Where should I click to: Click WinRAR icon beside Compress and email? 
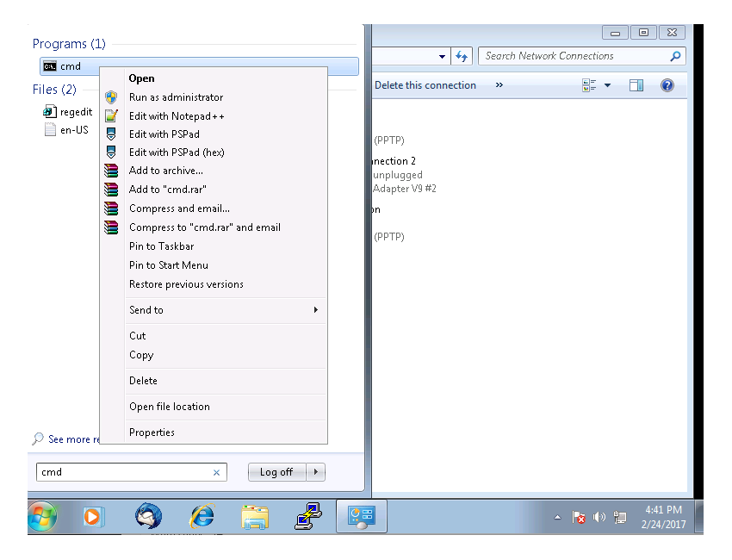tap(111, 208)
